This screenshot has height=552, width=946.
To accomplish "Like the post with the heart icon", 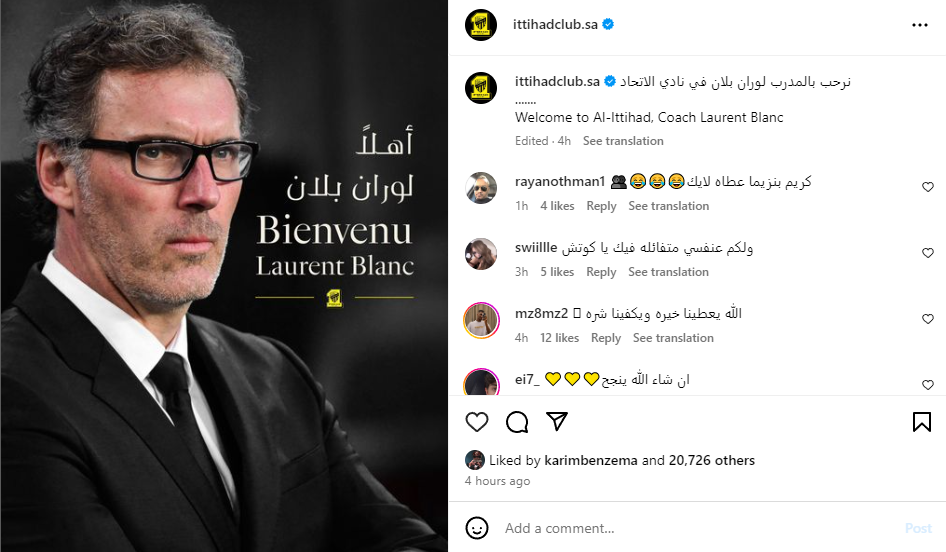I will tap(477, 422).
